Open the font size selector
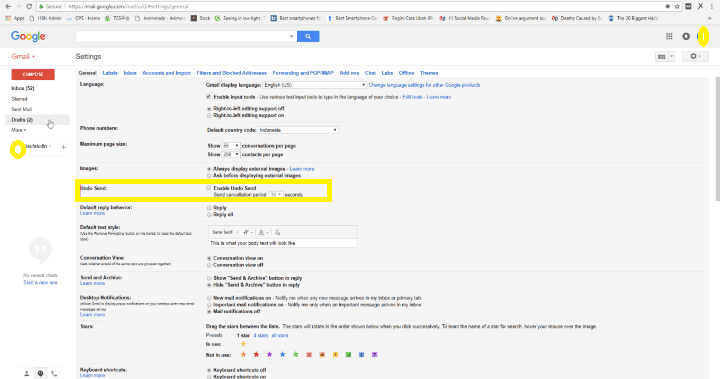This screenshot has height=379, width=720. pos(248,232)
